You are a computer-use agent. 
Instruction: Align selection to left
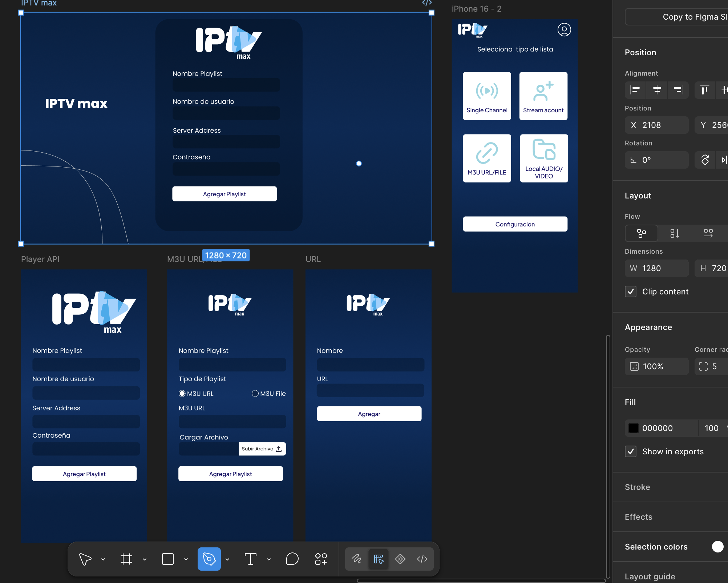coord(635,90)
